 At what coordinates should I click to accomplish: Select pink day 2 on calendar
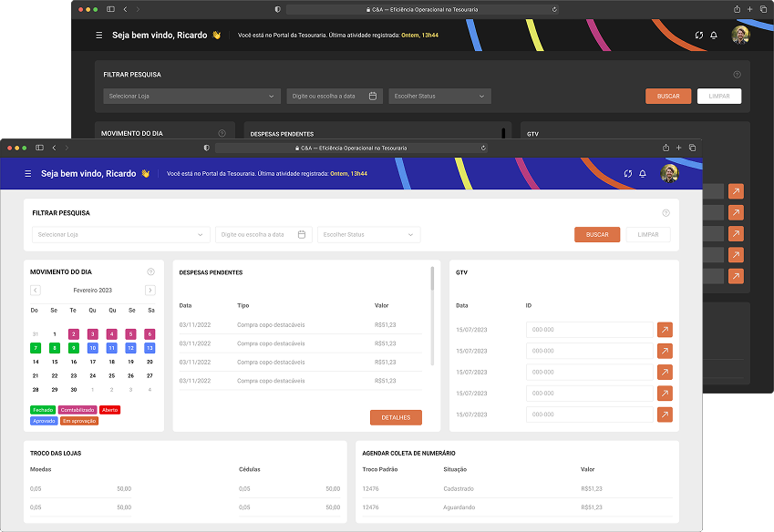point(74,334)
